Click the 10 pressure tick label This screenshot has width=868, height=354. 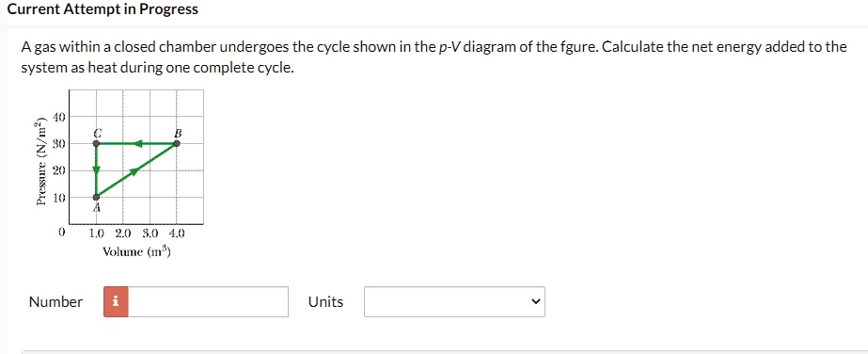60,198
